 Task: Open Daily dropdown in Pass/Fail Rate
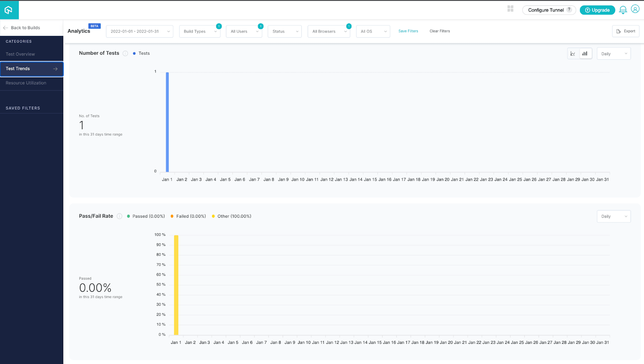[613, 216]
